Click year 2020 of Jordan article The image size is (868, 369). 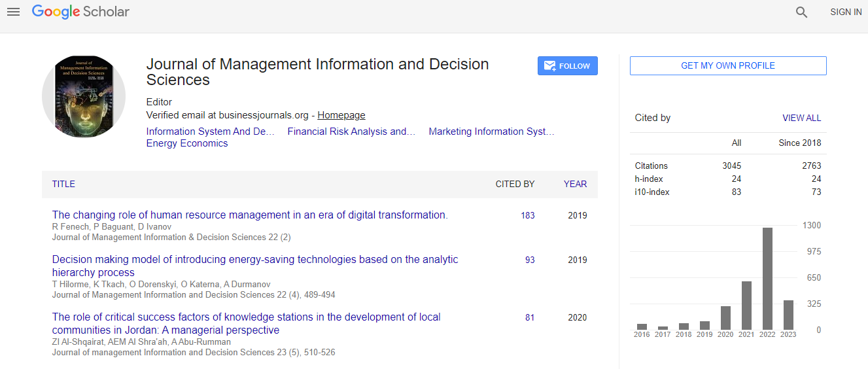[578, 317]
